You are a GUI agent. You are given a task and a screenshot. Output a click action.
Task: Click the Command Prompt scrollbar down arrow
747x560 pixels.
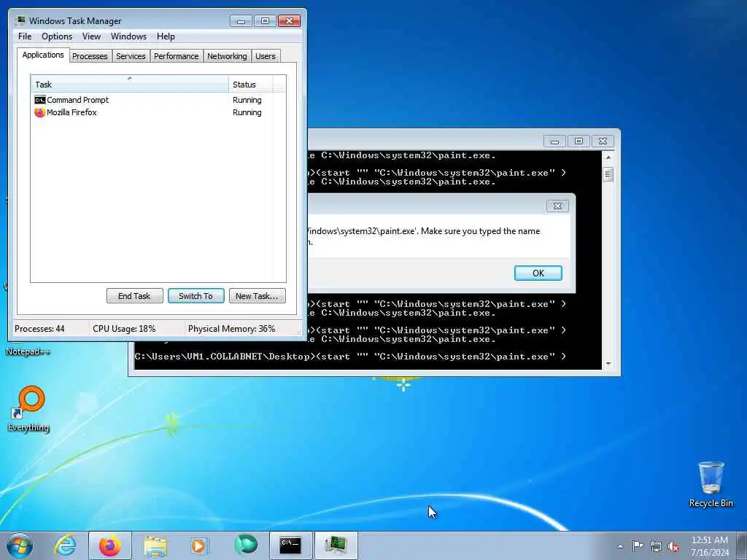608,364
